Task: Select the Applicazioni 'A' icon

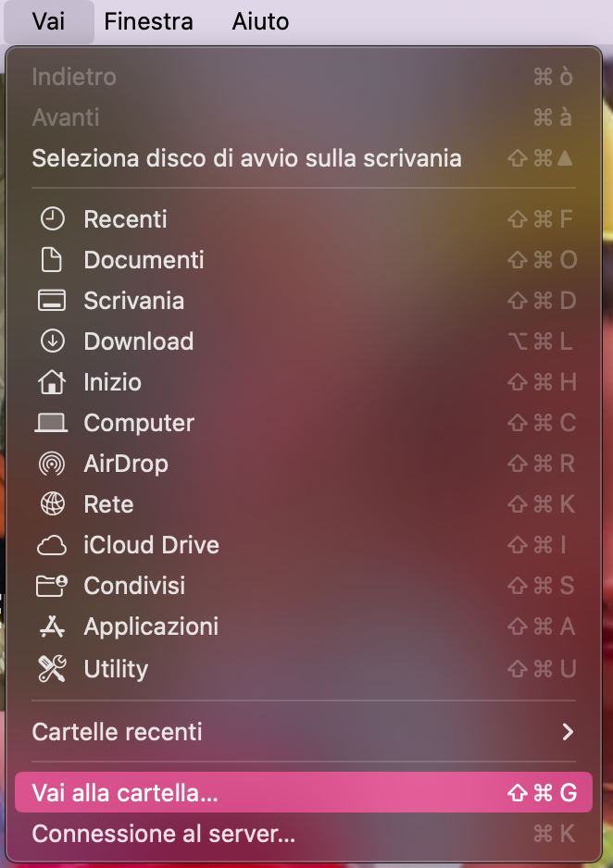Action: click(x=52, y=626)
